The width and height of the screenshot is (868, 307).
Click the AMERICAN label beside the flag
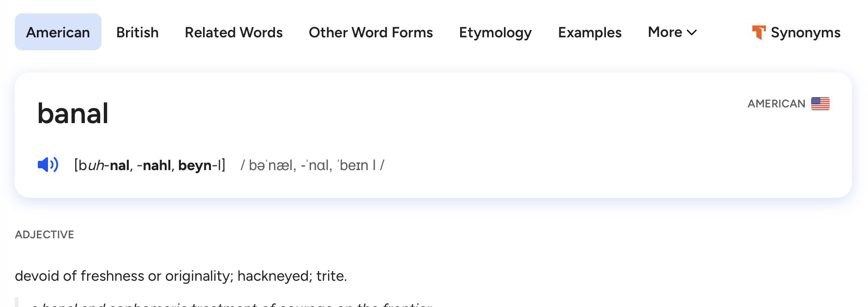776,104
